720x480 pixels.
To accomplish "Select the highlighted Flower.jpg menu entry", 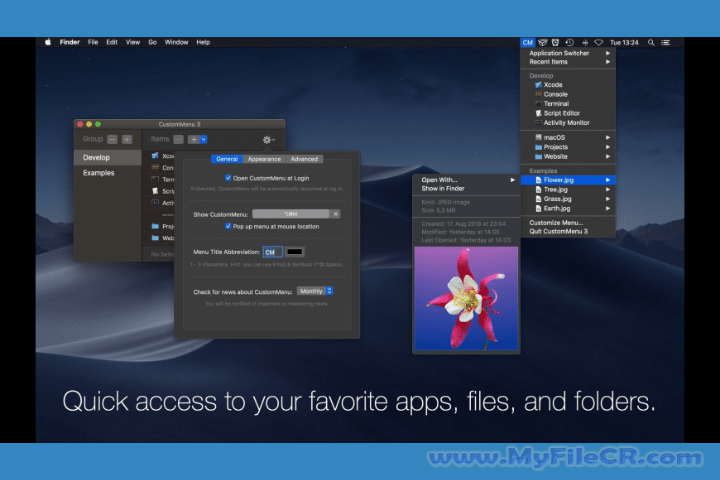I will tap(568, 180).
